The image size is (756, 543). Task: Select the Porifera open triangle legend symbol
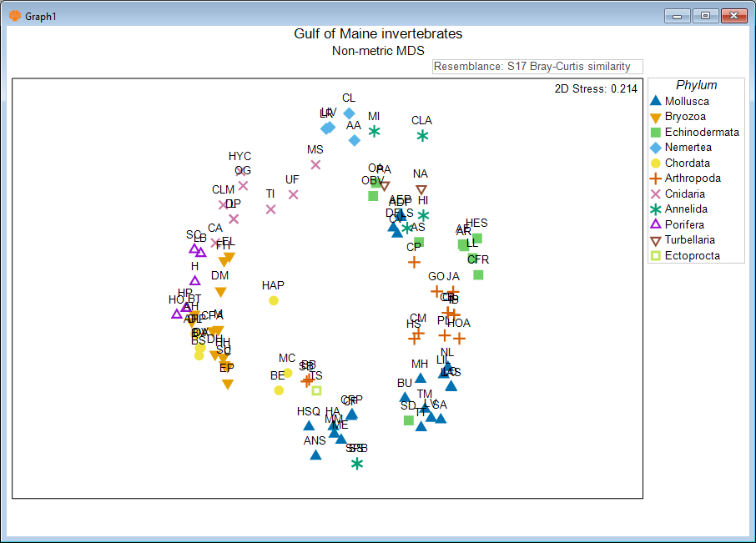pos(656,224)
